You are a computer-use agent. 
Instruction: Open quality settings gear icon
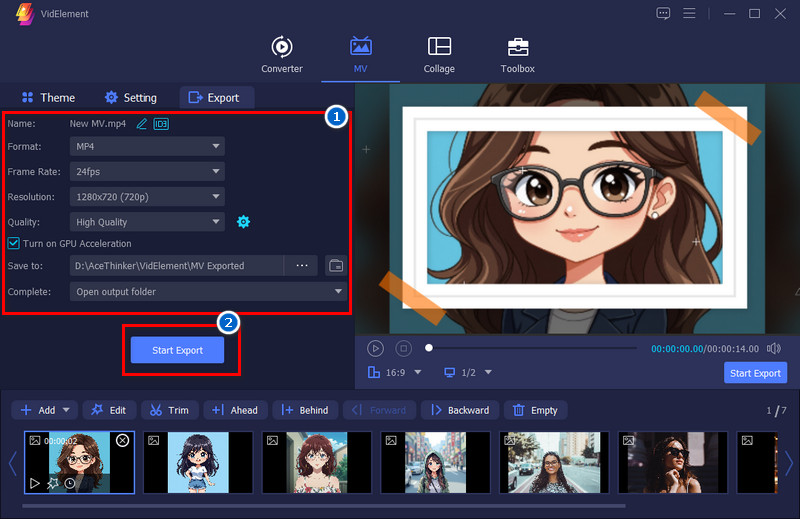243,222
